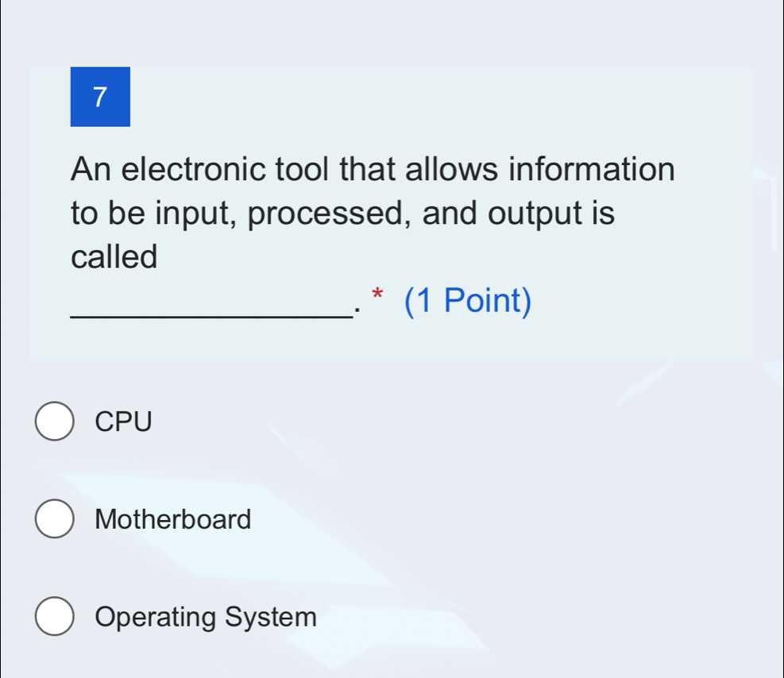The height and width of the screenshot is (678, 784).
Task: Click the question number 7 badge
Action: point(99,97)
